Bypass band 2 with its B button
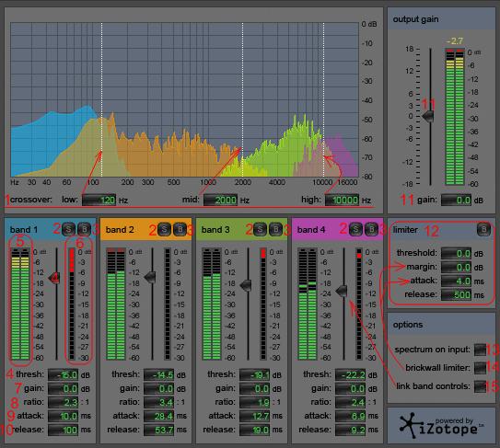500x448 pixels. coord(180,229)
